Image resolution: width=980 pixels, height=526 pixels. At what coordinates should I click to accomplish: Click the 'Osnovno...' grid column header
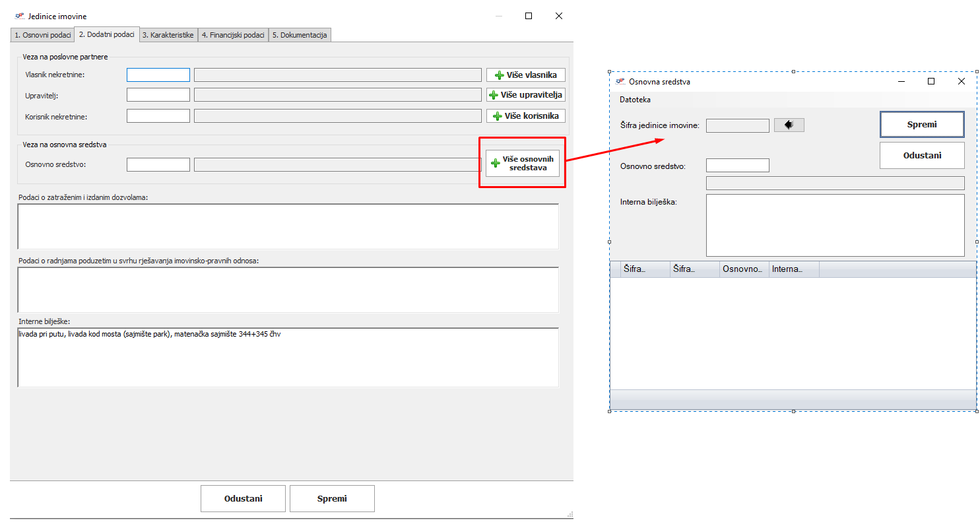(744, 269)
